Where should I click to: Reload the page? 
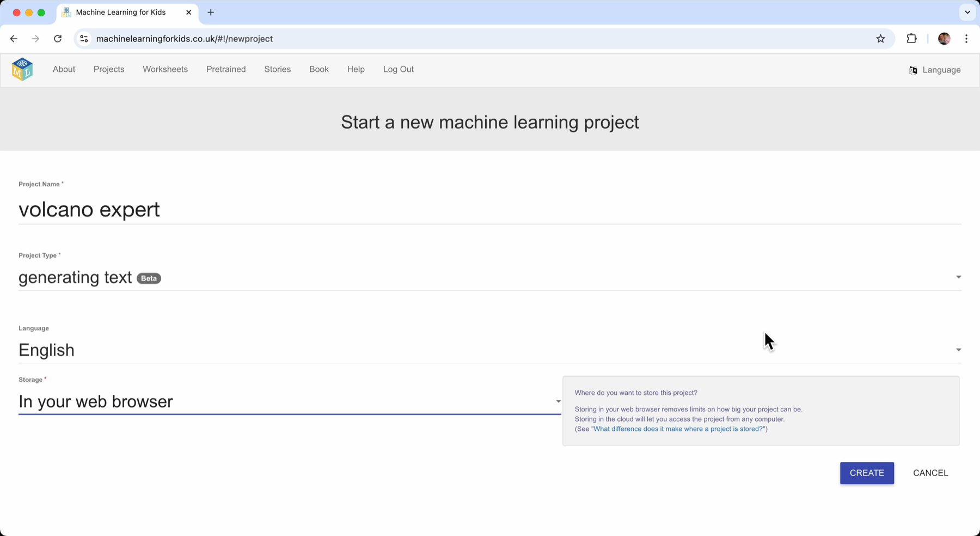click(x=58, y=39)
